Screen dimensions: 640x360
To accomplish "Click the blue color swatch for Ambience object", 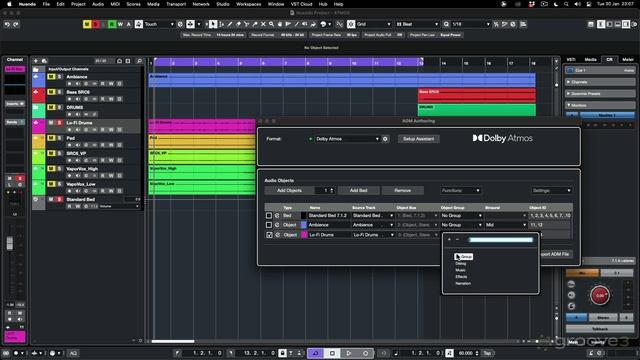I will [x=304, y=225].
